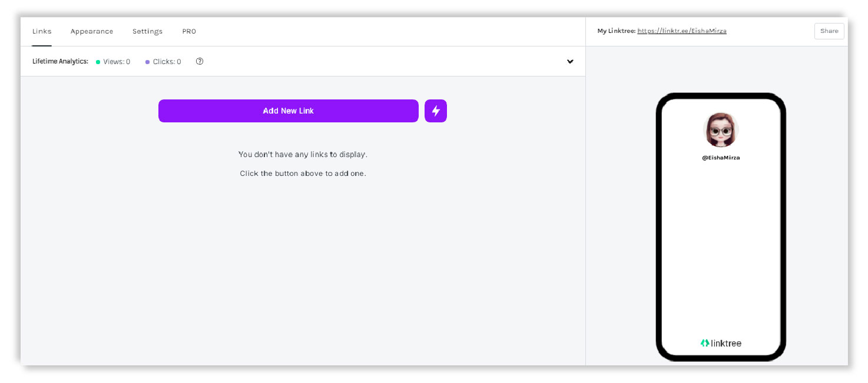Click the Linktree logo in the phone preview
This screenshot has height=383, width=868.
click(720, 343)
